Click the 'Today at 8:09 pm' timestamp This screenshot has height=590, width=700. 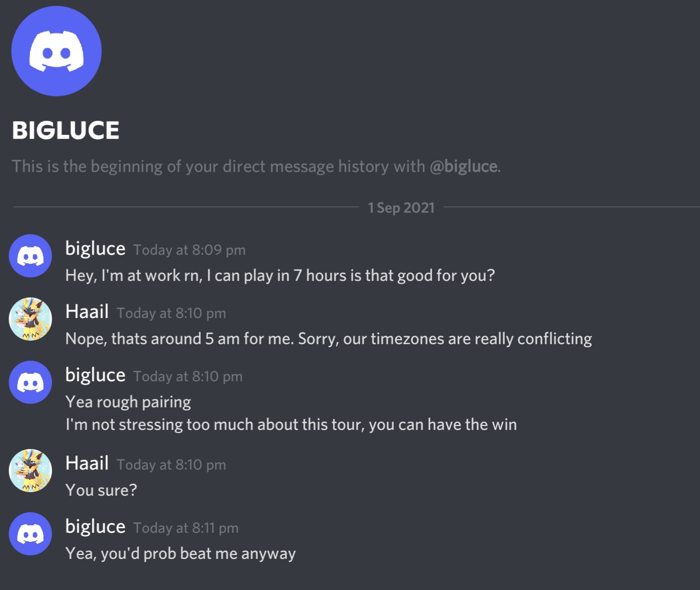[190, 250]
